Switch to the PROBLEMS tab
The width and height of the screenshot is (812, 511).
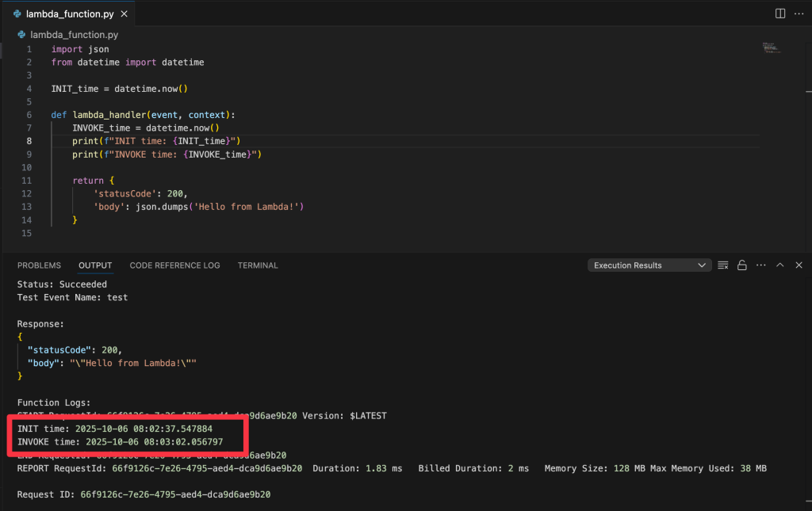(39, 265)
